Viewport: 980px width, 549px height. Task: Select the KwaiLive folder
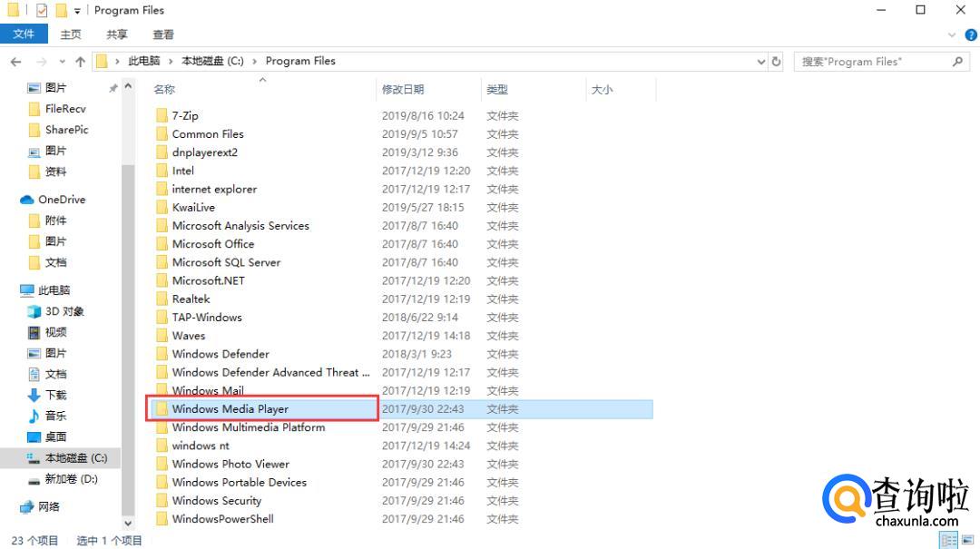click(x=193, y=207)
